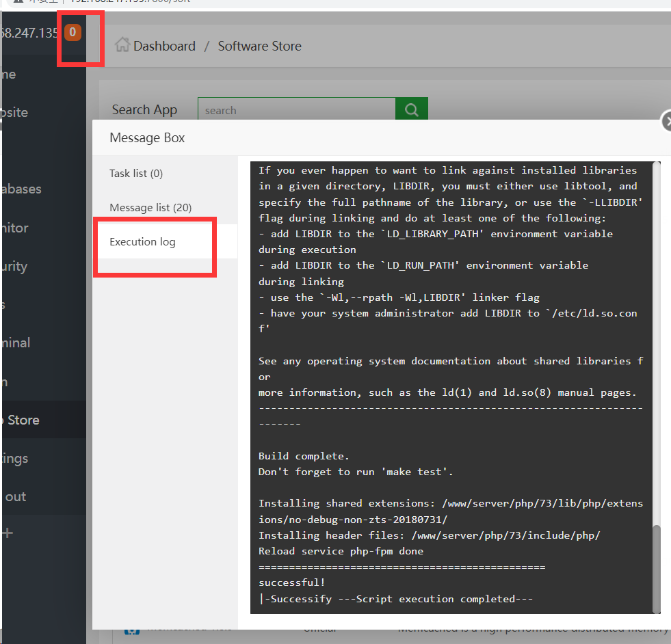Click the home icon beside Dashboard
Image resolution: width=671 pixels, height=644 pixels.
click(122, 45)
